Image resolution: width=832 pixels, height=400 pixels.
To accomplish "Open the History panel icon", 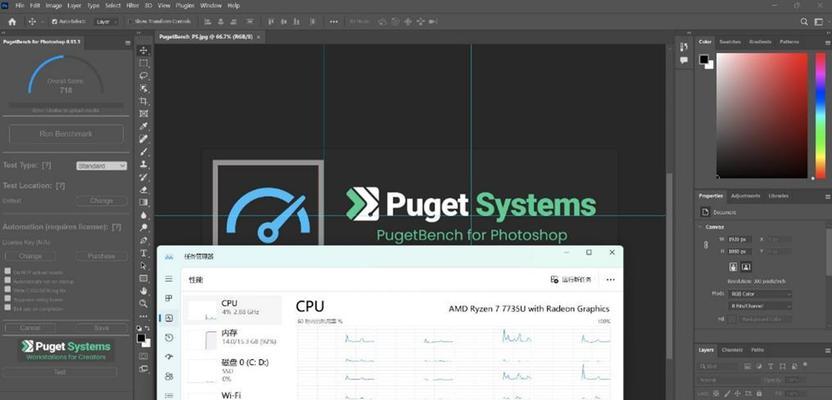I will pyautogui.click(x=683, y=47).
